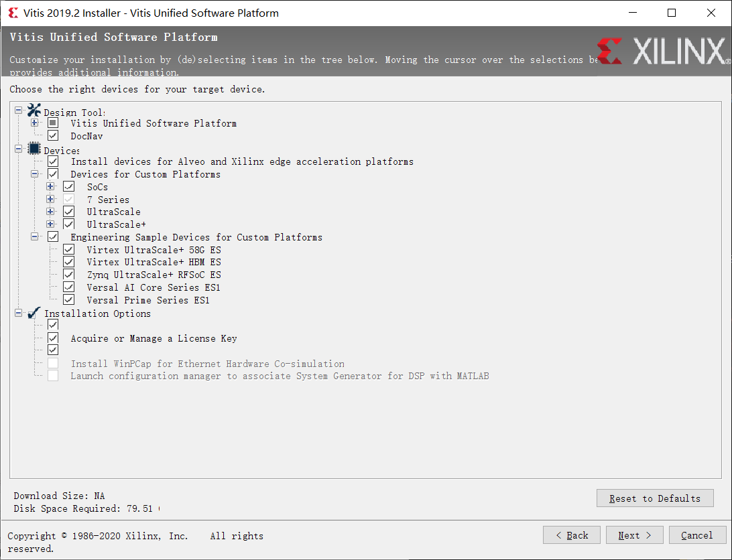Proceed with the Next button
This screenshot has width=732, height=560.
pyautogui.click(x=634, y=535)
